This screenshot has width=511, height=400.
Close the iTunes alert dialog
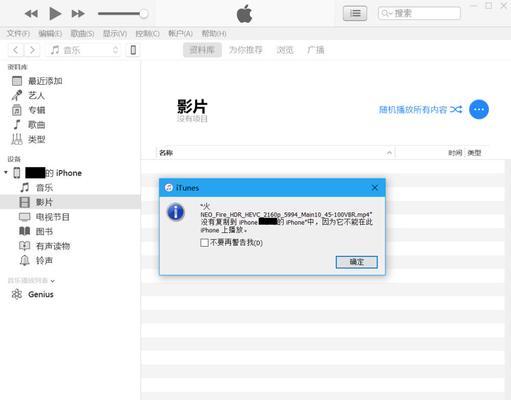[375, 188]
